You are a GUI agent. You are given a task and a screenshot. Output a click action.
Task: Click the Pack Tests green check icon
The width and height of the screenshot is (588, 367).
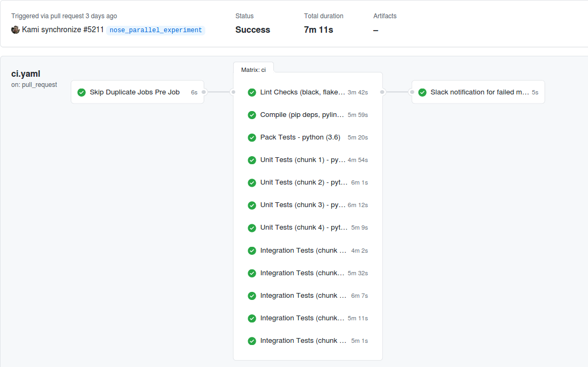pos(252,137)
